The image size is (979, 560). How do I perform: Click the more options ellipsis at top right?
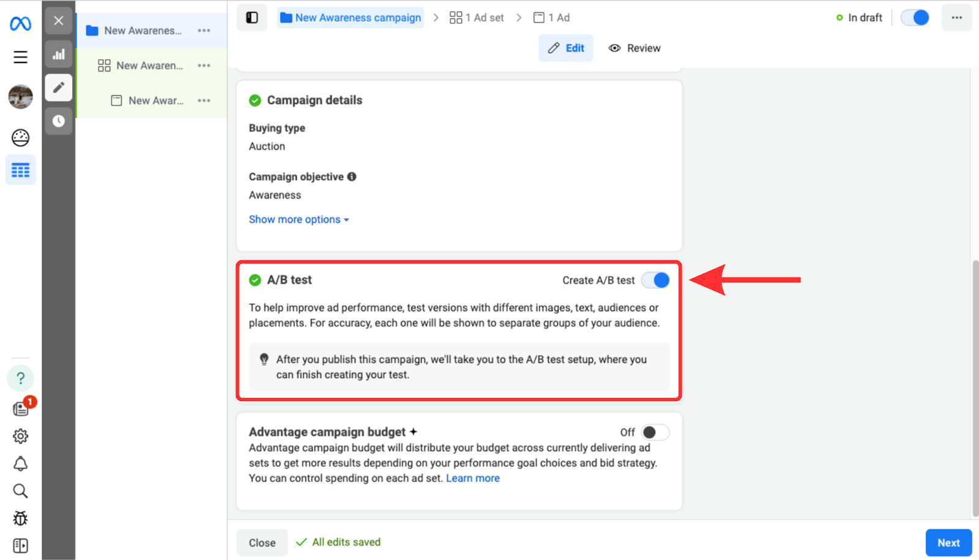point(956,18)
